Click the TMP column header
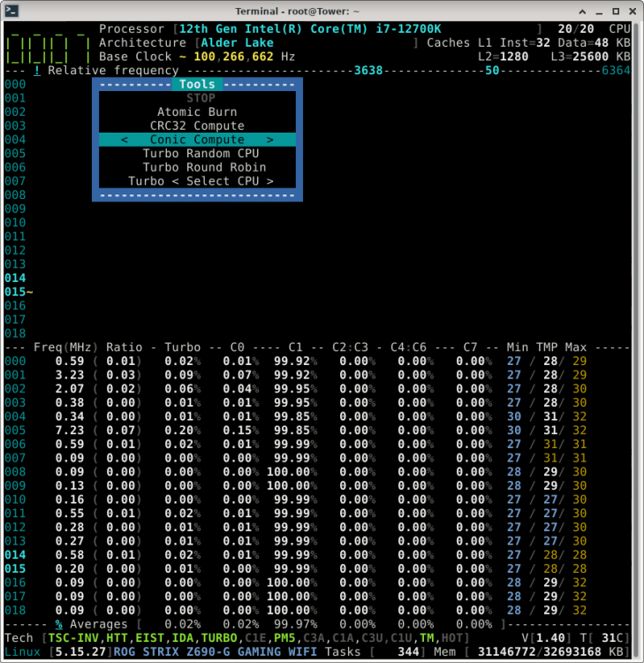The height and width of the screenshot is (663, 644). [x=547, y=347]
